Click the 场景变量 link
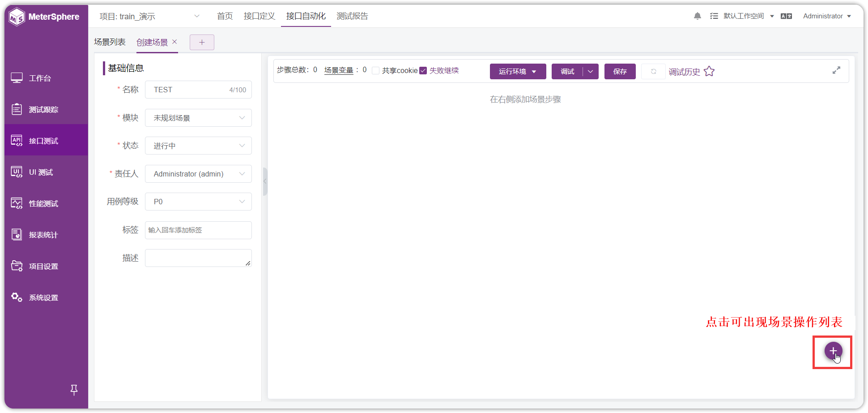The height and width of the screenshot is (413, 868). coord(339,70)
